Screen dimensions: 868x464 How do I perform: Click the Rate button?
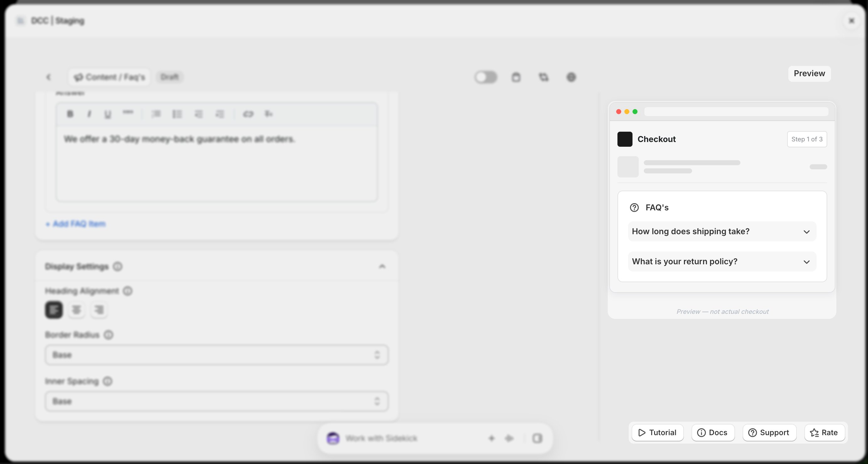tap(824, 433)
